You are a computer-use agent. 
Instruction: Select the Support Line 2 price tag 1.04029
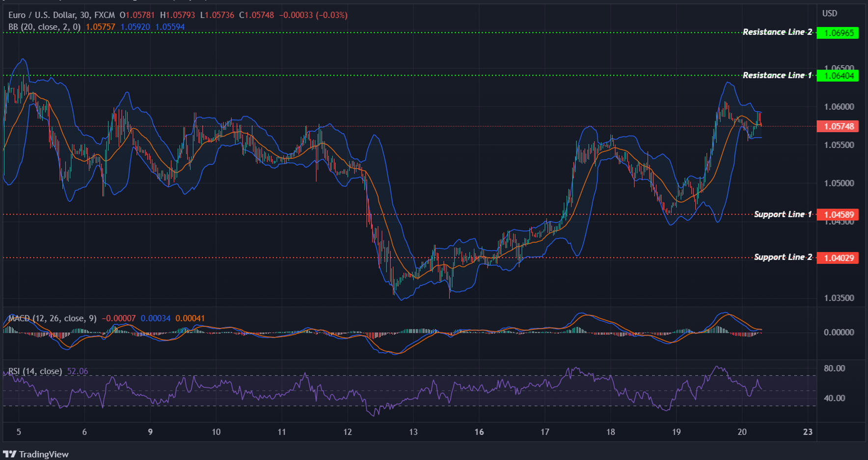pos(838,258)
